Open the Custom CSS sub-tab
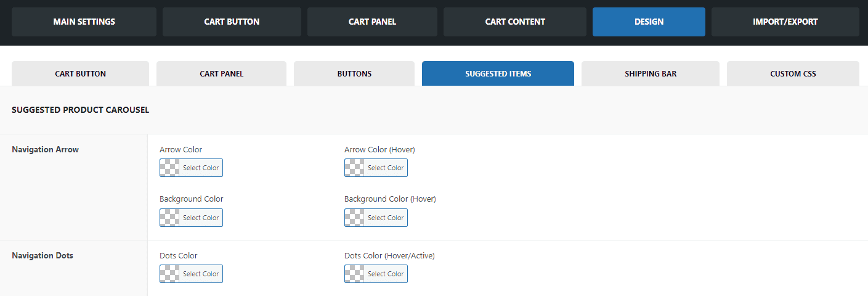 tap(793, 73)
